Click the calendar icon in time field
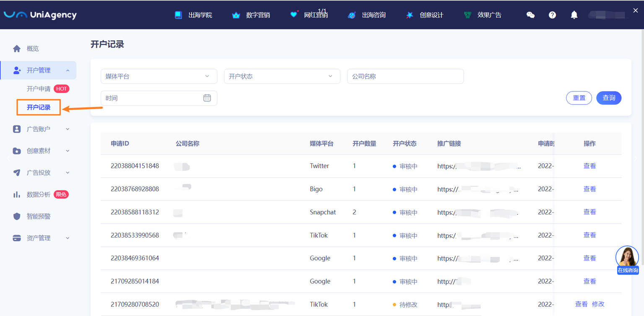The height and width of the screenshot is (316, 644). point(207,98)
